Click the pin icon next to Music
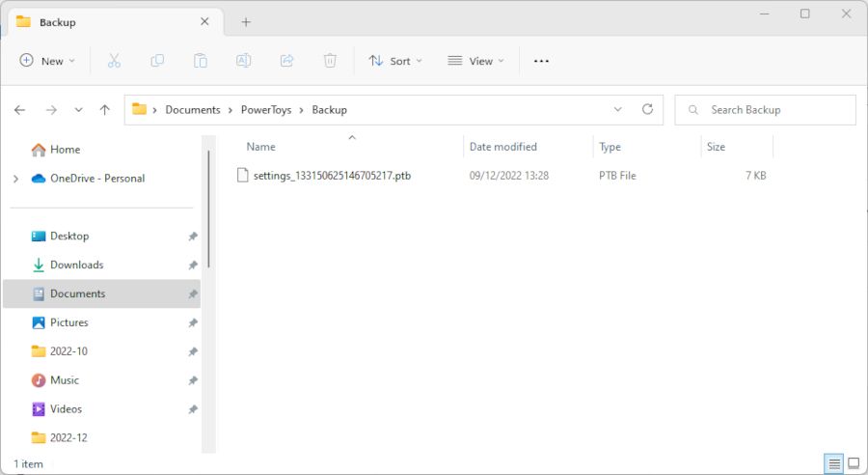 click(x=193, y=380)
